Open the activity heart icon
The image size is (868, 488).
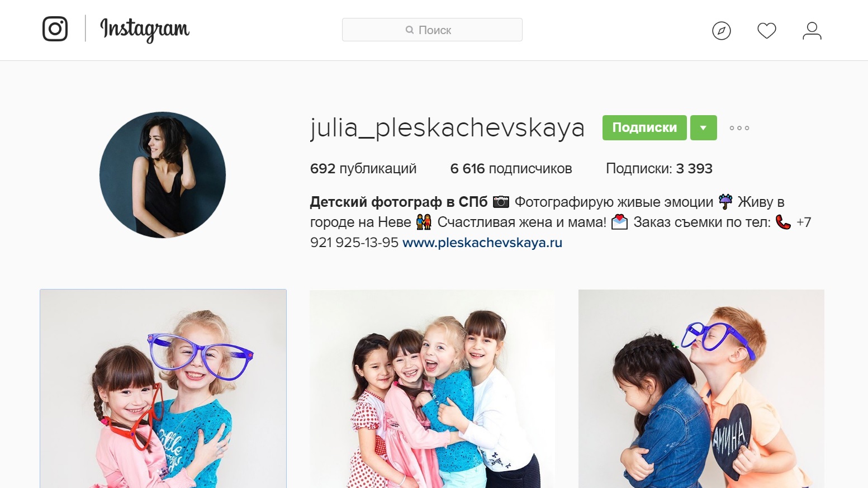click(x=767, y=30)
